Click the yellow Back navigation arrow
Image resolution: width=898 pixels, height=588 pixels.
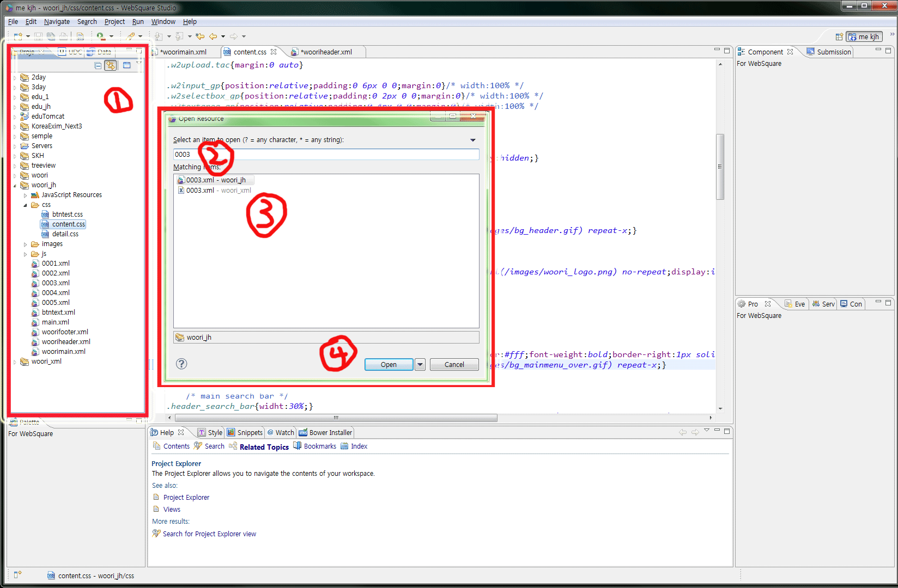pos(213,36)
